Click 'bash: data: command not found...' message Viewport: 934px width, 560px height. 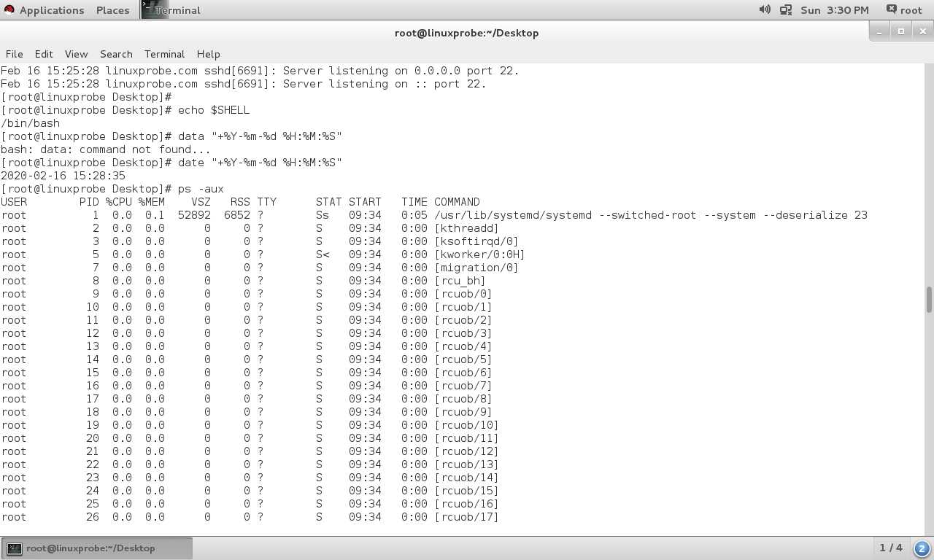tap(105, 149)
